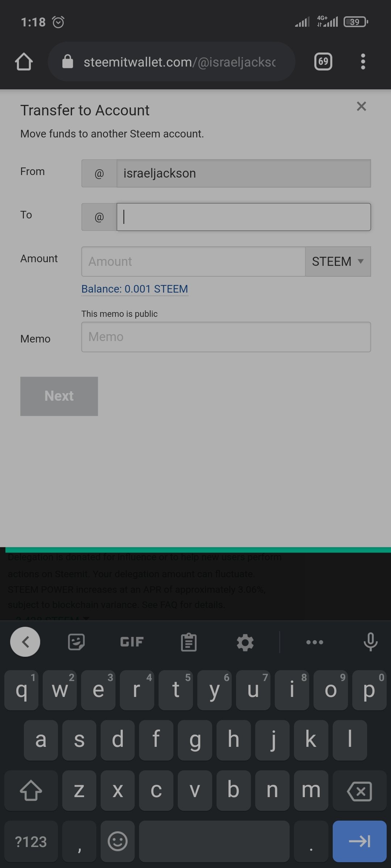Tap the s key
Screen dimensions: 391x868
click(79, 740)
